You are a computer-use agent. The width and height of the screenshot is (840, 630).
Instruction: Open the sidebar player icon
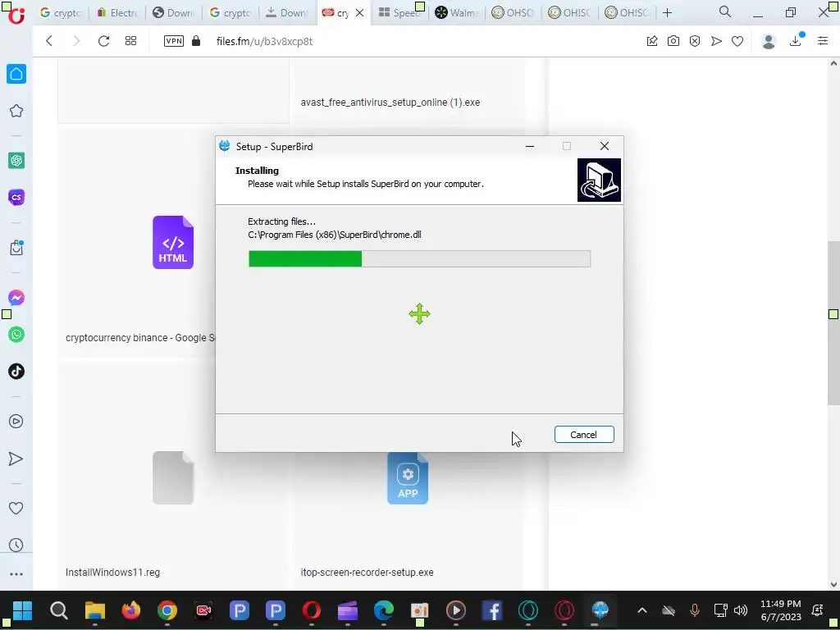click(16, 422)
